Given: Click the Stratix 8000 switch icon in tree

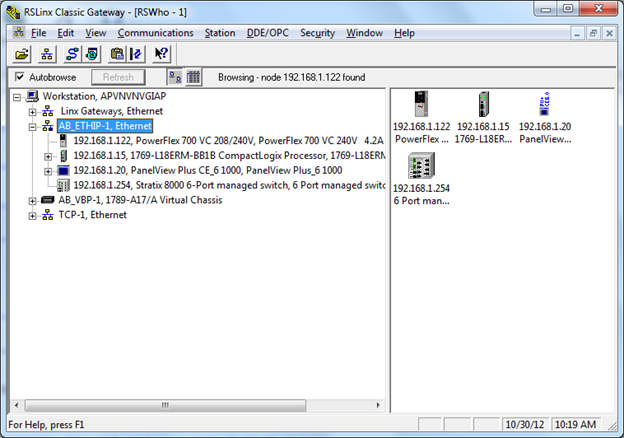Looking at the screenshot, I should (x=63, y=185).
